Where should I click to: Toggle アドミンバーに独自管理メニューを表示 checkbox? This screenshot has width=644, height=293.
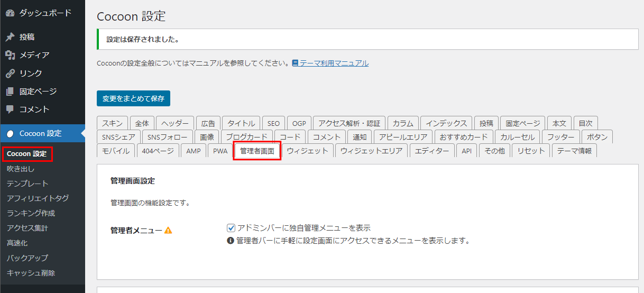(x=231, y=228)
